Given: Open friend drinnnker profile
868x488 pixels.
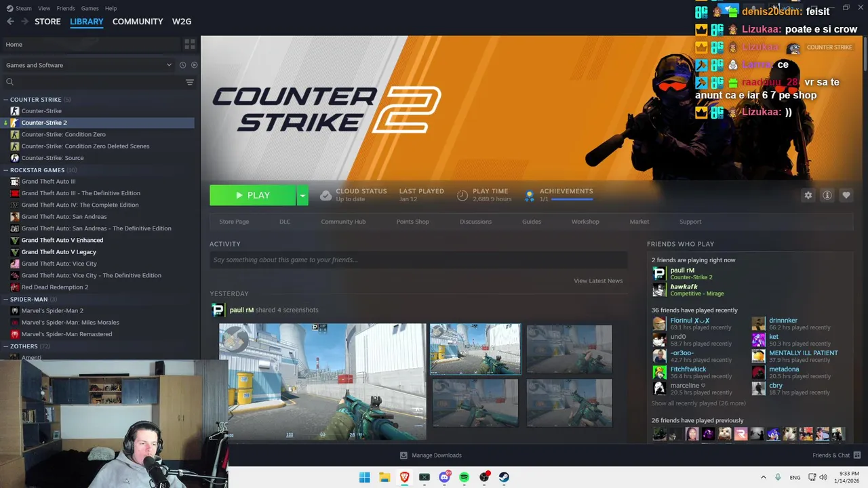Looking at the screenshot, I should pos(783,321).
